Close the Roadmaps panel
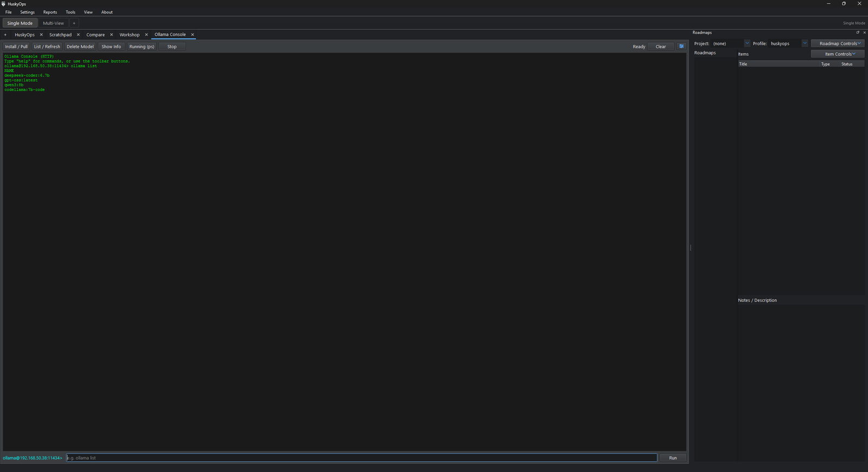The height and width of the screenshot is (472, 868). pos(864,33)
